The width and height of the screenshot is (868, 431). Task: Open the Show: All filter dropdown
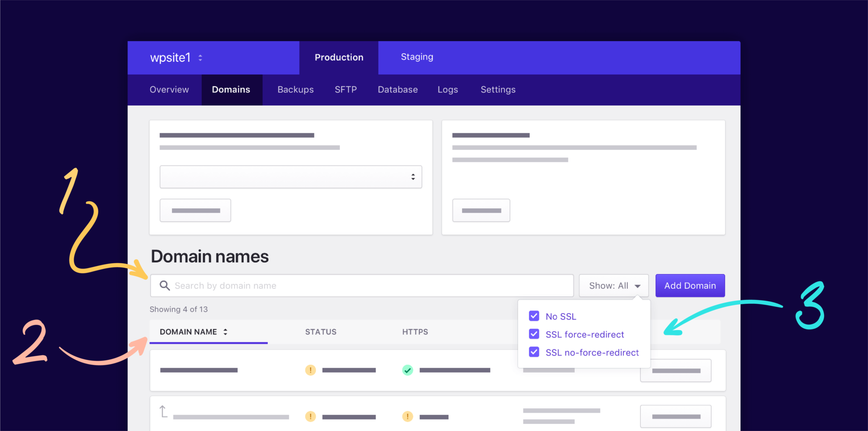613,285
